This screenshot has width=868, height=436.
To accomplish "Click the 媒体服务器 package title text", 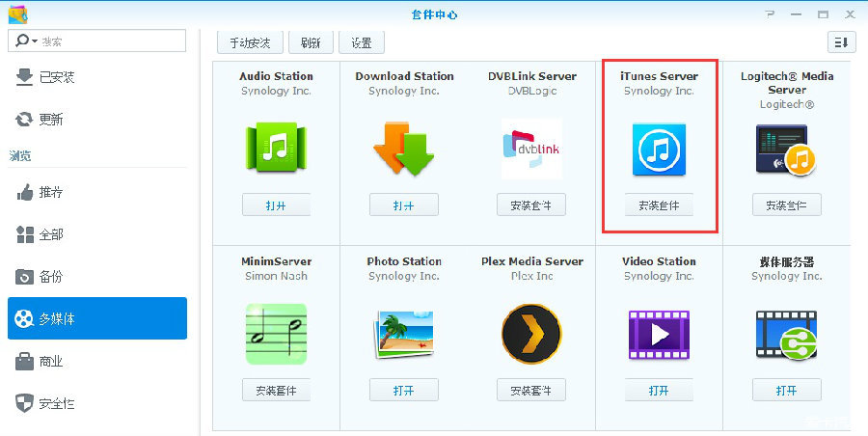I will pos(786,261).
